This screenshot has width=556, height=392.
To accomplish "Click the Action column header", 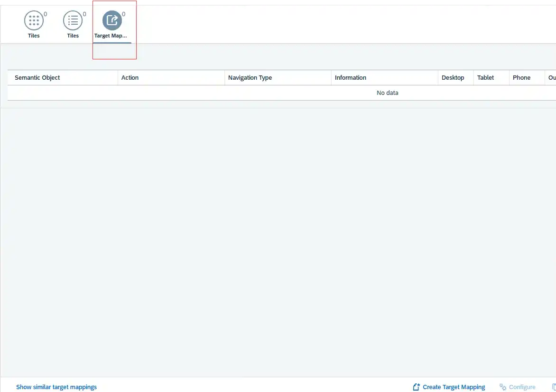I will pyautogui.click(x=130, y=78).
